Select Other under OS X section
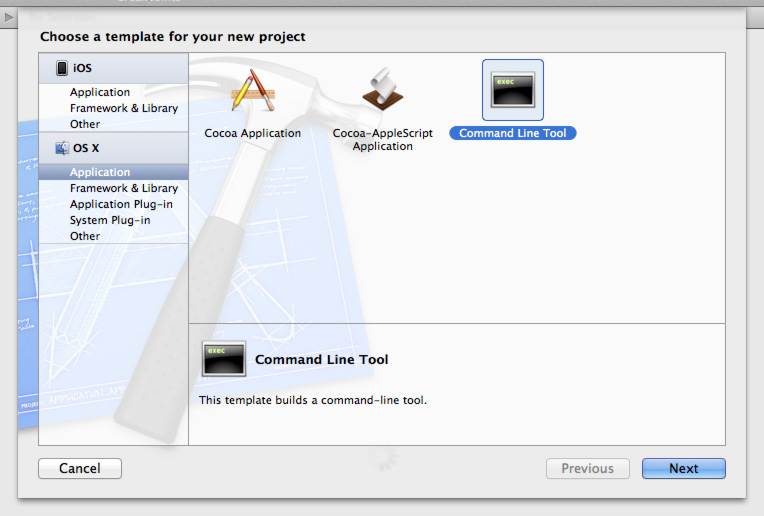This screenshot has width=764, height=516. (85, 236)
